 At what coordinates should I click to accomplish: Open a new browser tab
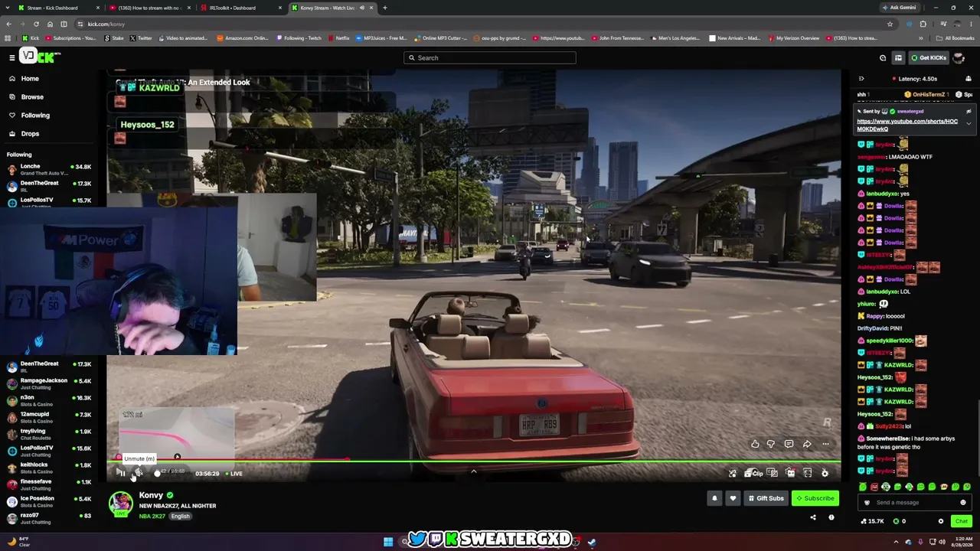(x=384, y=8)
